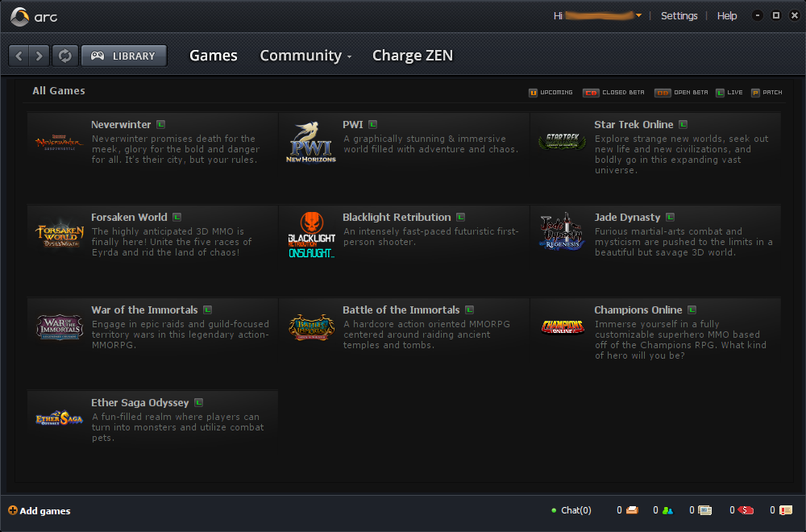Click the Arc logo

tap(34, 16)
